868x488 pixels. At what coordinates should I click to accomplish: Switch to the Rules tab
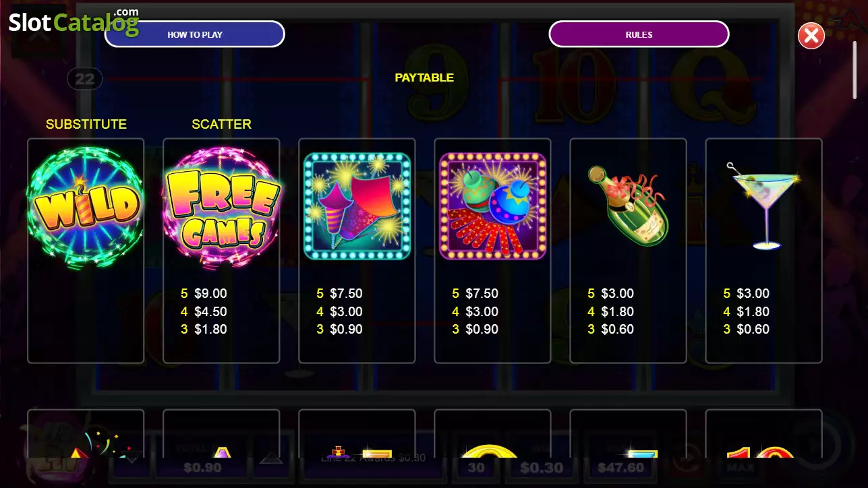639,34
